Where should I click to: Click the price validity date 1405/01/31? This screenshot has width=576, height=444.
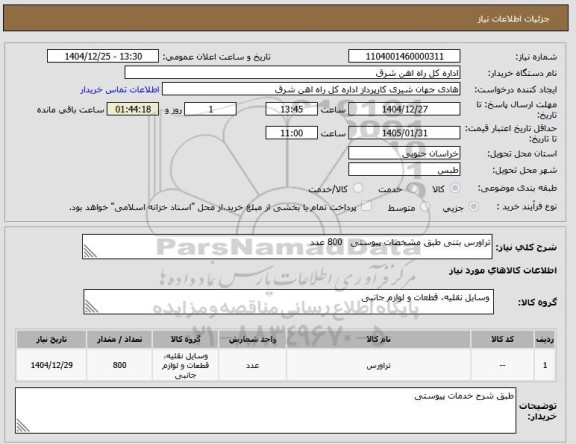pos(404,133)
